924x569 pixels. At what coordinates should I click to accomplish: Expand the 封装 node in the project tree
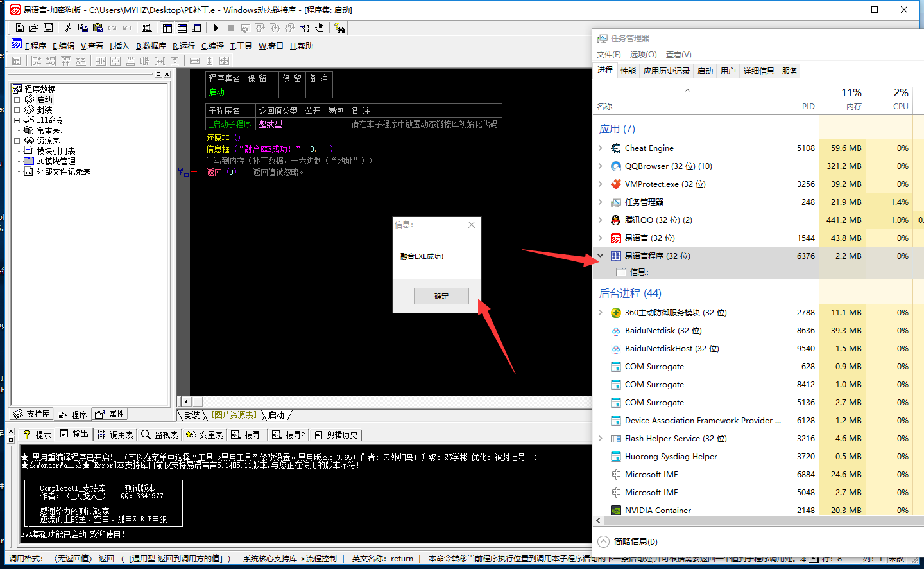(17, 110)
